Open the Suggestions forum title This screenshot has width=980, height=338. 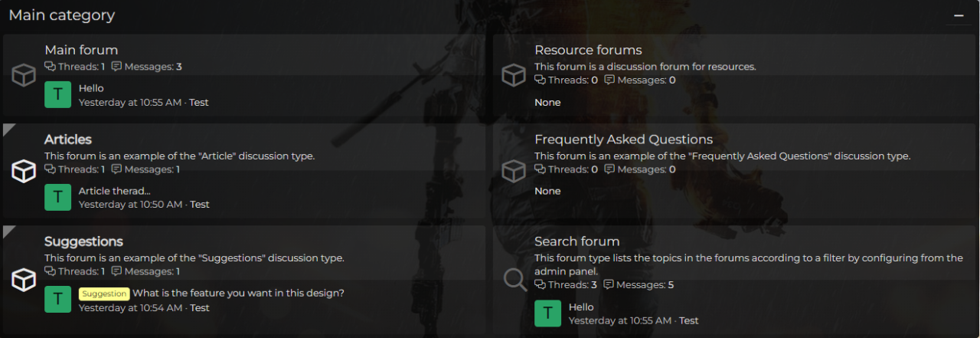83,242
